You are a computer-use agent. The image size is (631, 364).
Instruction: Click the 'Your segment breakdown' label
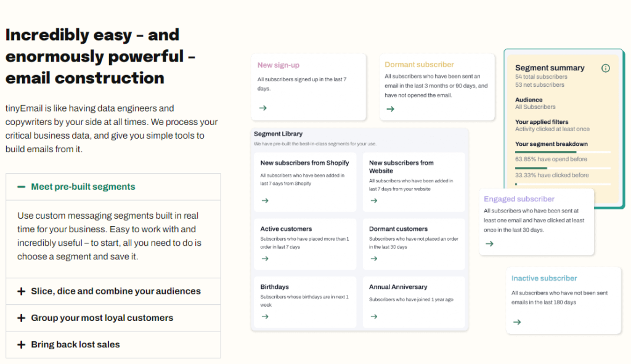tap(552, 144)
